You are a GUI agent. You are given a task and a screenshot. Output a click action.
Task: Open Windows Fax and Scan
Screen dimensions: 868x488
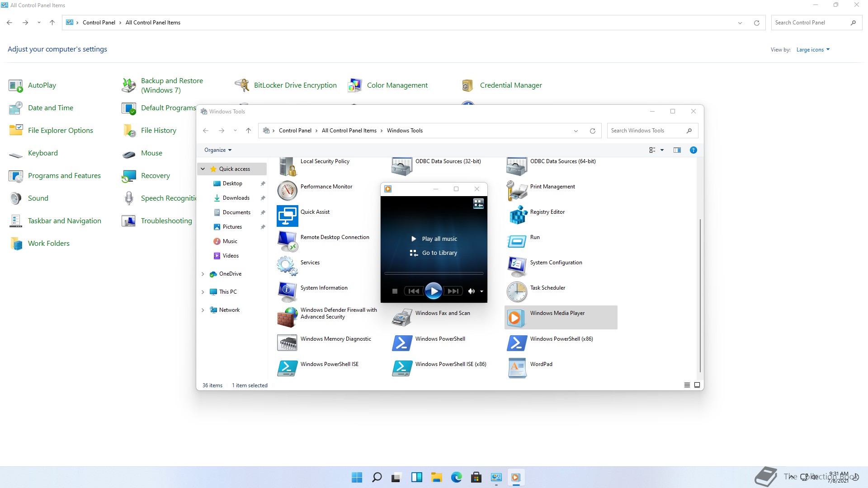point(431,317)
